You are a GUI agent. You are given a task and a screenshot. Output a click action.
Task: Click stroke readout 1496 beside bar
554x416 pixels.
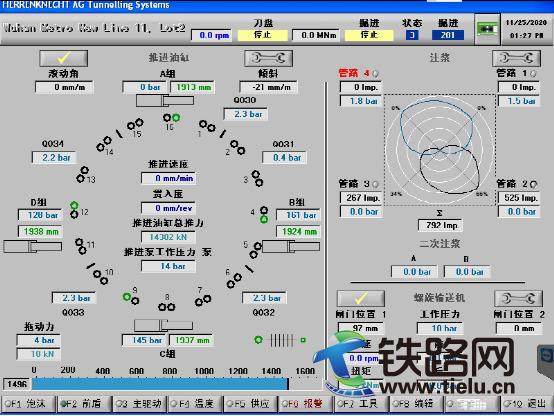click(x=16, y=384)
